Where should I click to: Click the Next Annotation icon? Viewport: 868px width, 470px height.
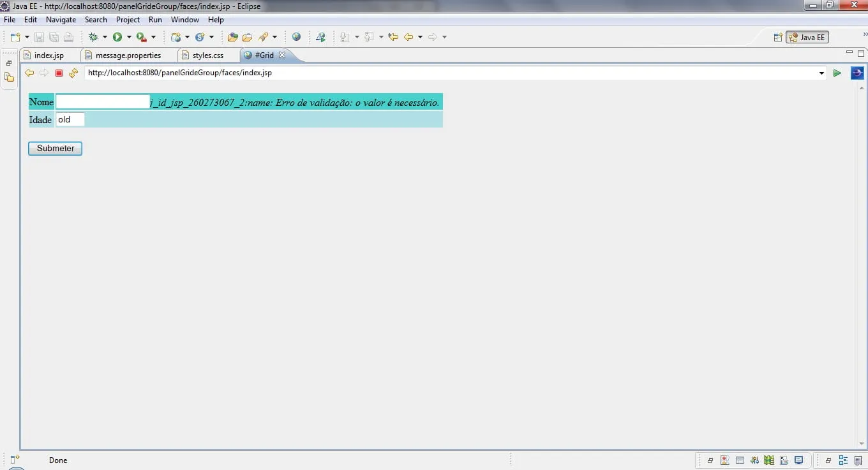345,37
